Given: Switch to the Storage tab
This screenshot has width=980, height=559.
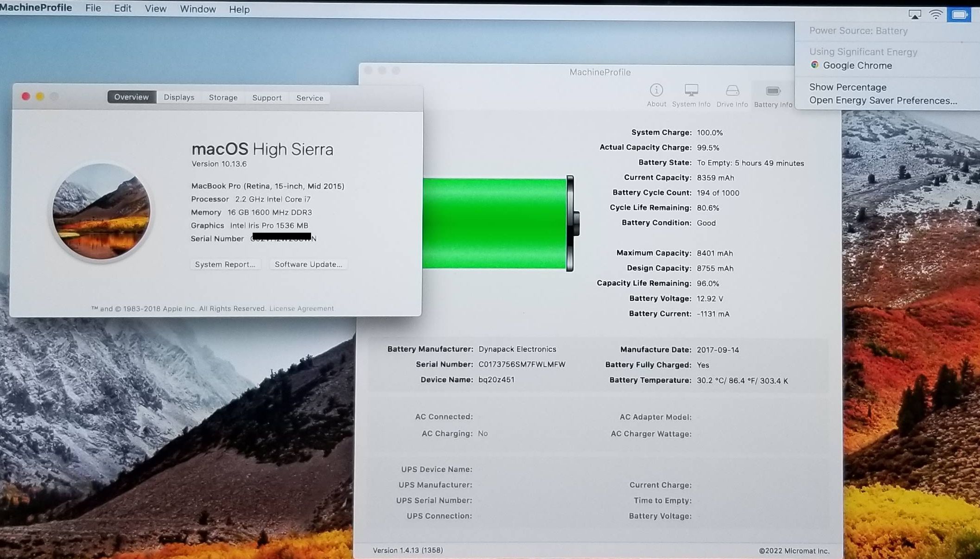Looking at the screenshot, I should point(223,97).
